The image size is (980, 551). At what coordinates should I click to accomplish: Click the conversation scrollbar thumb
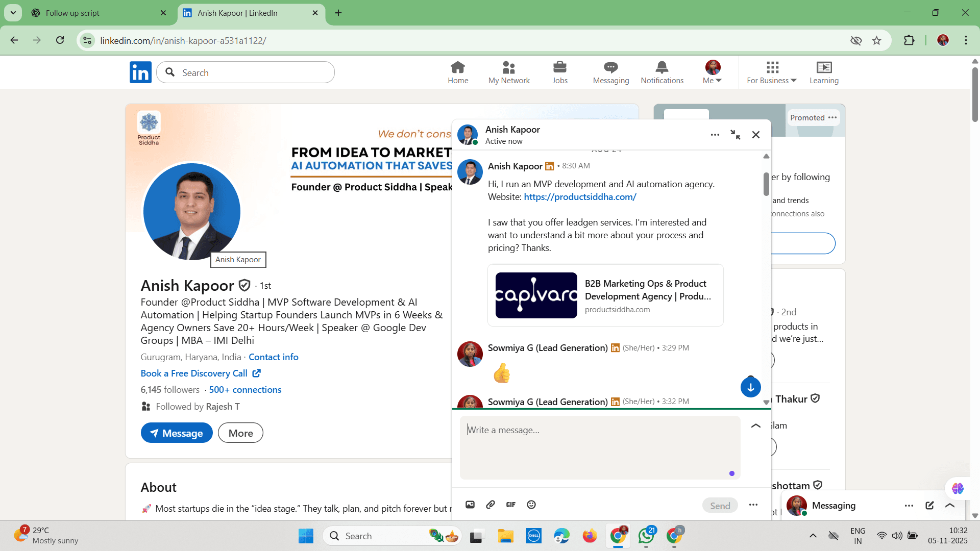coord(766,184)
